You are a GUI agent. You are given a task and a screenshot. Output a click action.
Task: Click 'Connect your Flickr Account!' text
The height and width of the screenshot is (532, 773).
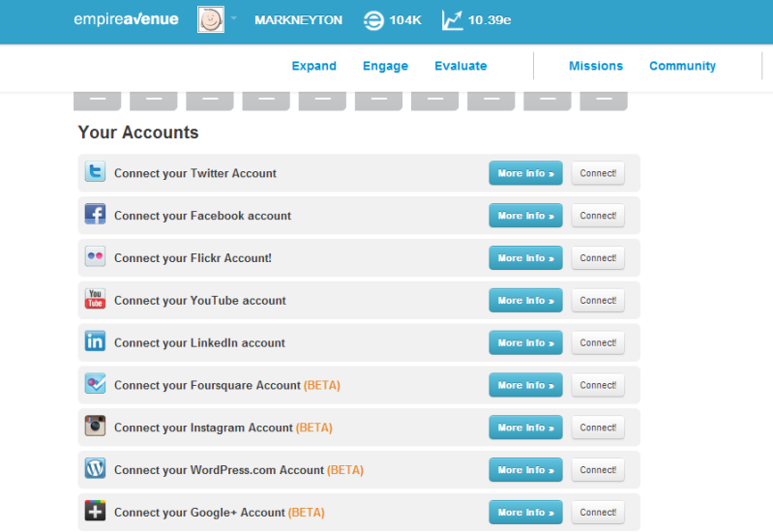(193, 258)
